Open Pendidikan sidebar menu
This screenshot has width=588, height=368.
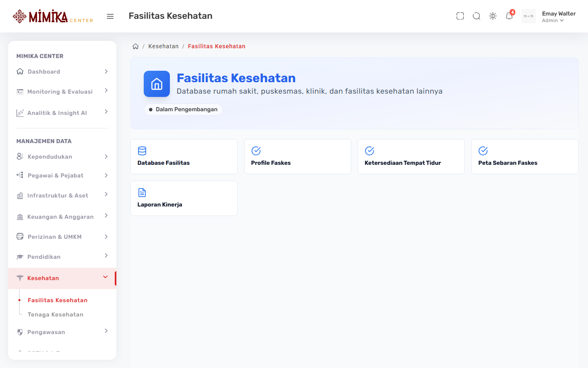62,257
